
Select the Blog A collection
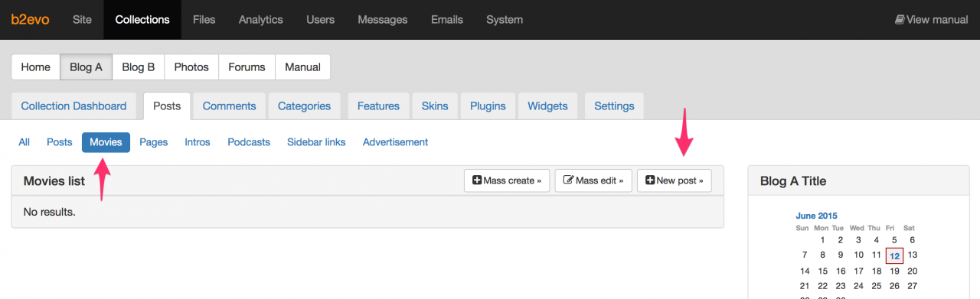[86, 67]
